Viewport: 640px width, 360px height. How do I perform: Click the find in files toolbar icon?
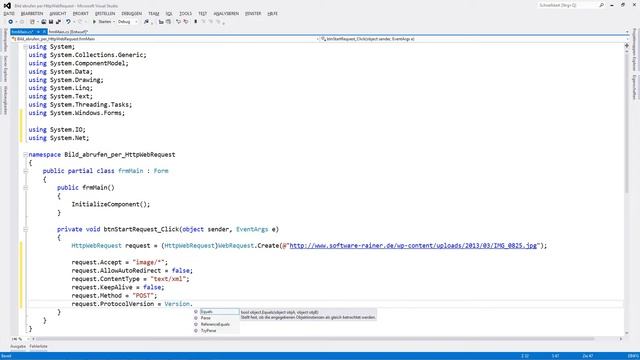click(x=147, y=22)
